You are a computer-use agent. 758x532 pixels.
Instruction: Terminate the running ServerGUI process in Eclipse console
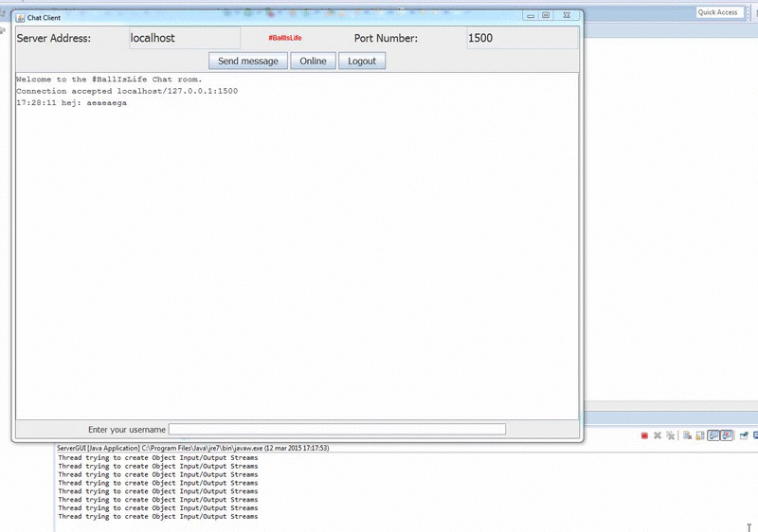click(644, 435)
